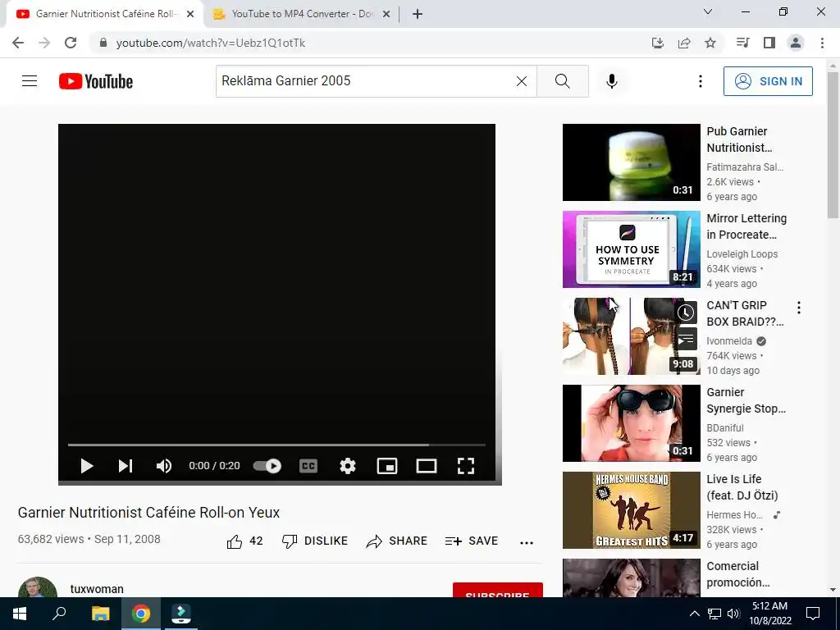Open the tuxwoman channel name
Viewport: 840px width, 630px height.
(97, 589)
